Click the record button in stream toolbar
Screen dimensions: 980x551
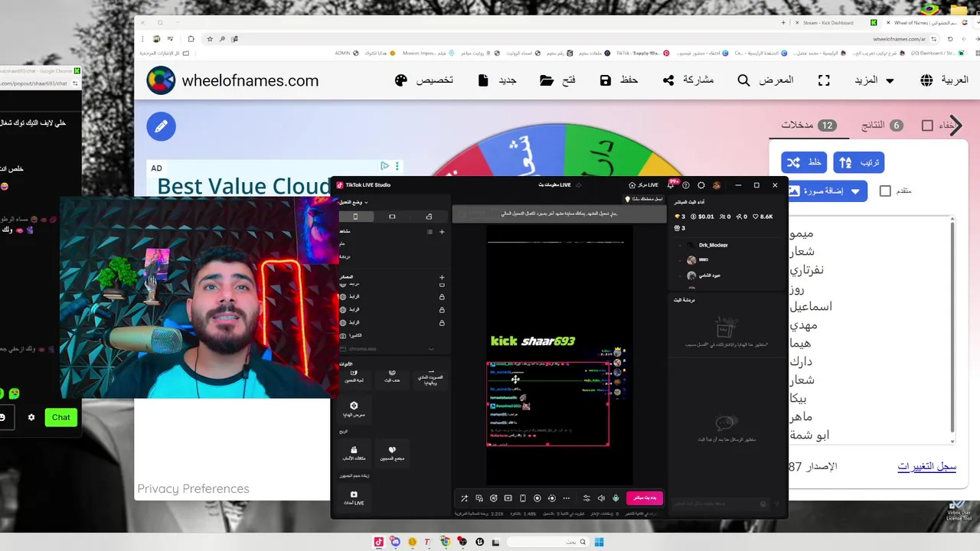[537, 498]
